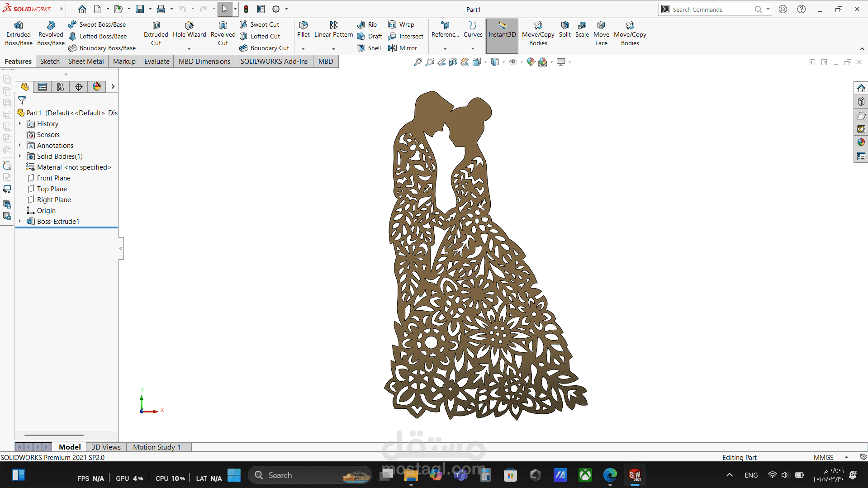868x488 pixels.
Task: Select the Material <not specified> item
Action: coord(69,167)
